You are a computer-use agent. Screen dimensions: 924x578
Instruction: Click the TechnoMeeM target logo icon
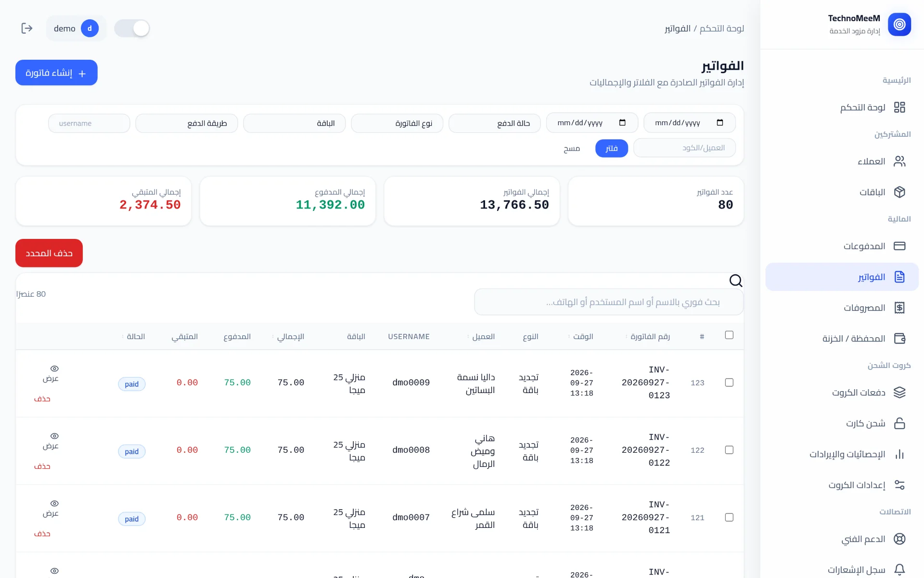899,25
